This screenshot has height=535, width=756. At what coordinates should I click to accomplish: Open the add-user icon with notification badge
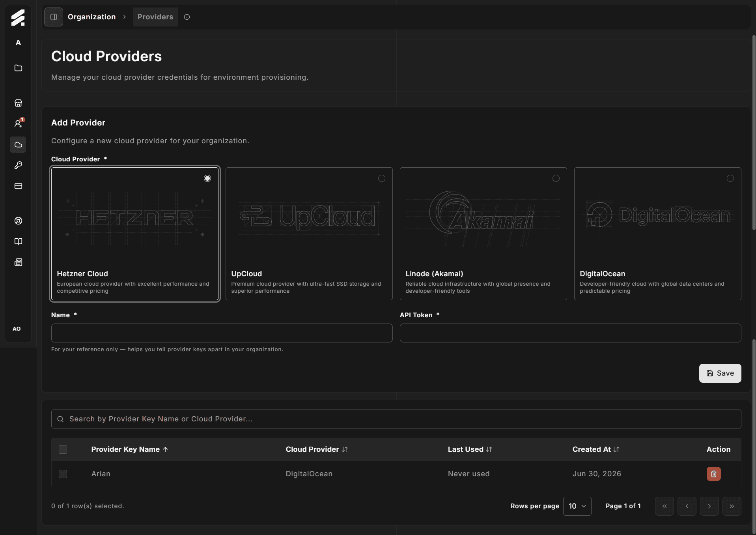pos(18,123)
